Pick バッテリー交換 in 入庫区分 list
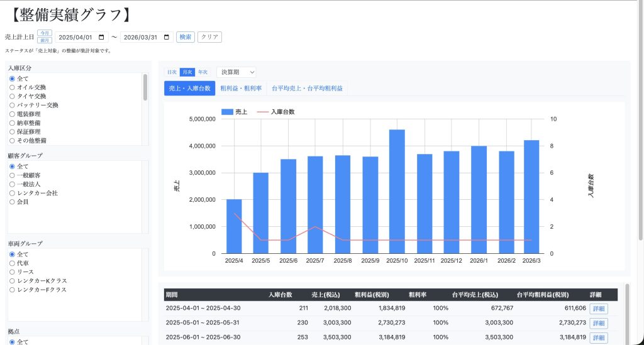This screenshot has height=345, width=644. point(12,105)
